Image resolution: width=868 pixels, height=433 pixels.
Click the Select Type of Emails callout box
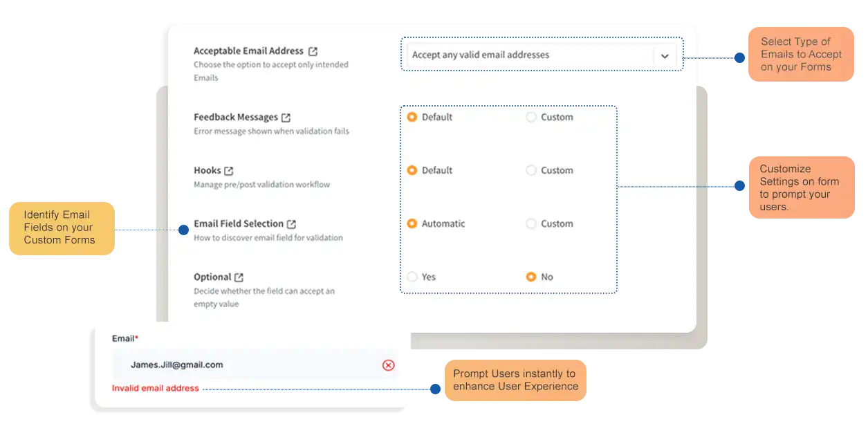click(x=800, y=53)
